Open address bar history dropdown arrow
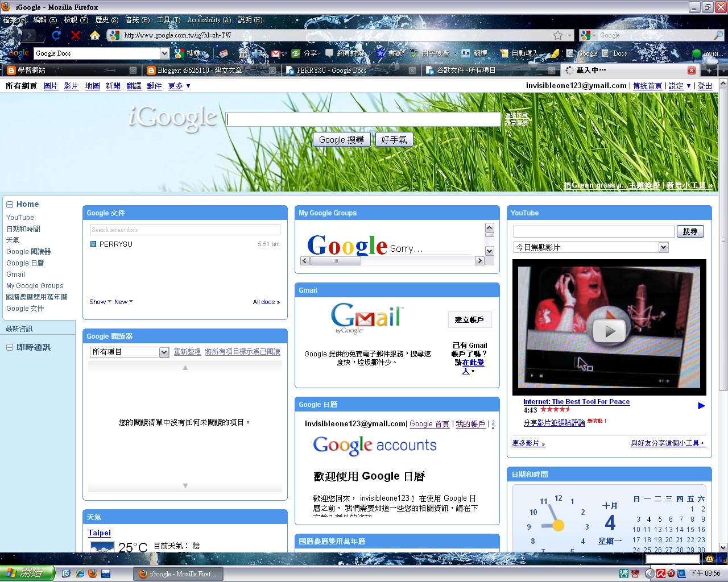The image size is (728, 582). point(569,35)
